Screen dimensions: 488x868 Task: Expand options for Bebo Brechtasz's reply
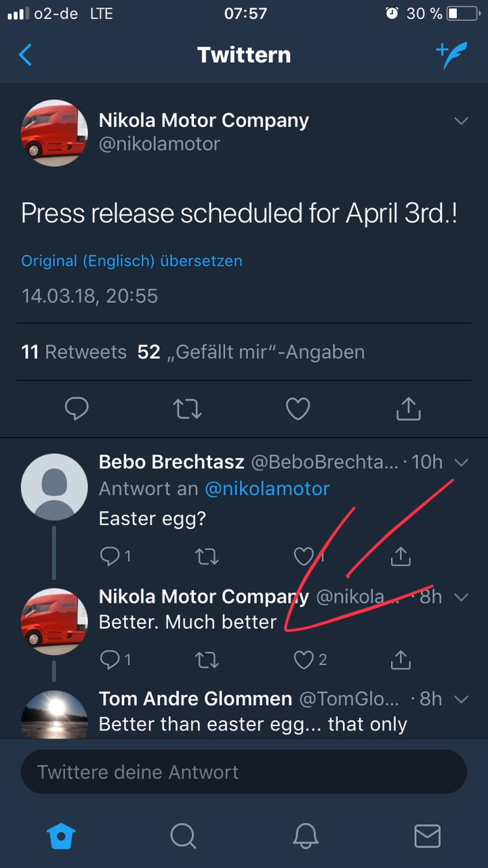(462, 462)
